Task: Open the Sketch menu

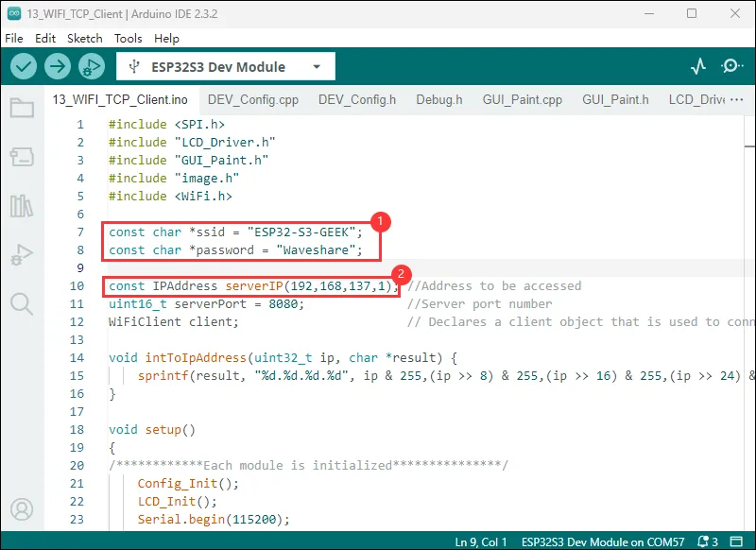Action: point(85,39)
